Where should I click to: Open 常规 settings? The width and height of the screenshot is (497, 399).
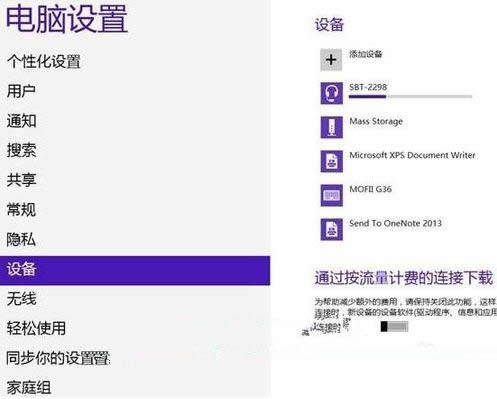click(x=21, y=210)
